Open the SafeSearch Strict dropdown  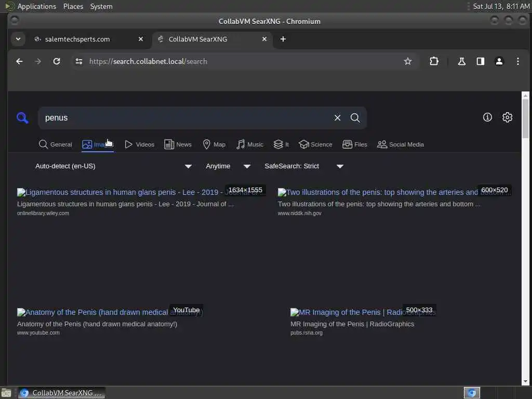click(x=304, y=166)
